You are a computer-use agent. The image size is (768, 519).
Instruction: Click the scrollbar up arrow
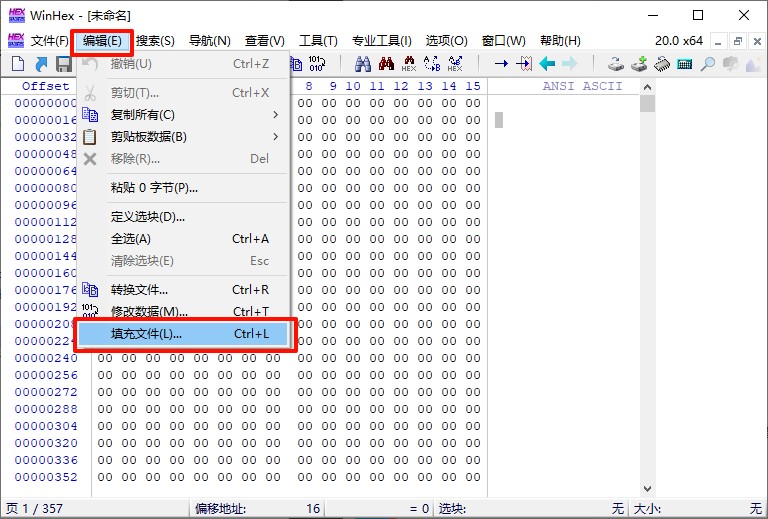[647, 87]
